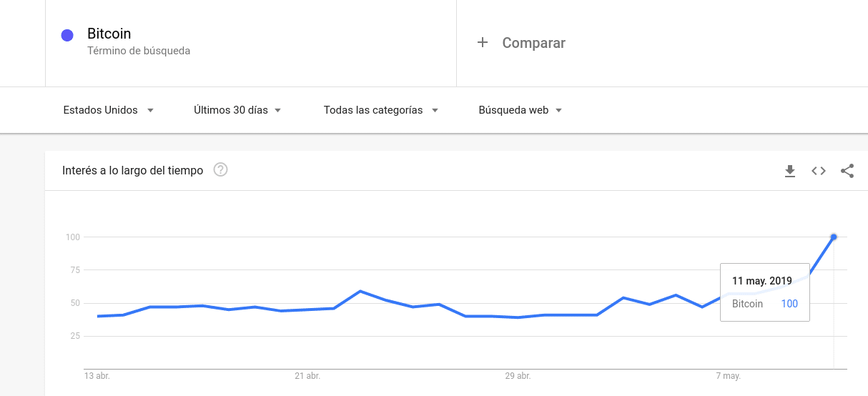Open the Todas las categorías dropdown
This screenshot has width=868, height=396.
[380, 110]
